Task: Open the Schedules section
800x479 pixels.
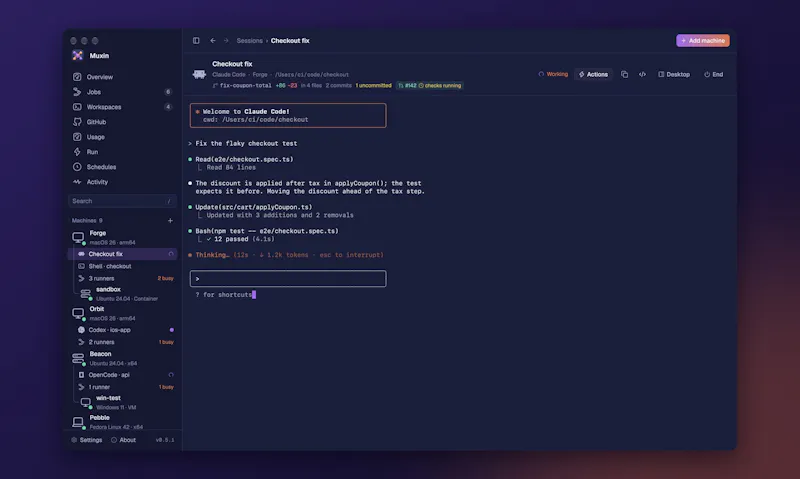Action: pyautogui.click(x=122, y=167)
